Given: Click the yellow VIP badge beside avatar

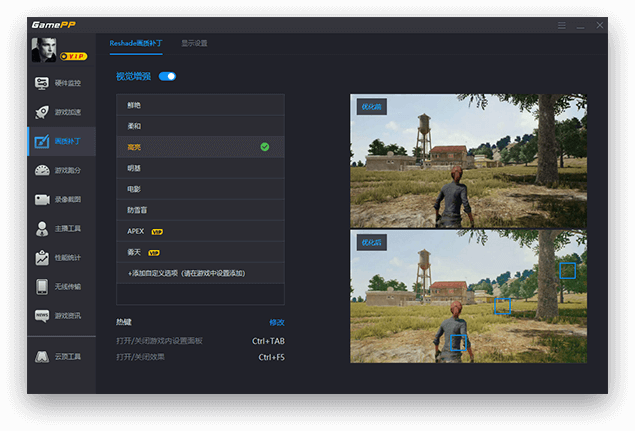Looking at the screenshot, I should [73, 56].
